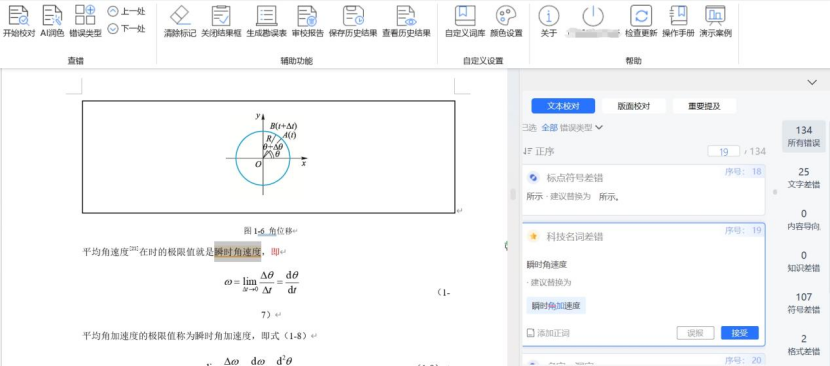Viewport: 830px width, 366px height.
Task: Add correct word via 添加正词
Action: pyautogui.click(x=548, y=333)
